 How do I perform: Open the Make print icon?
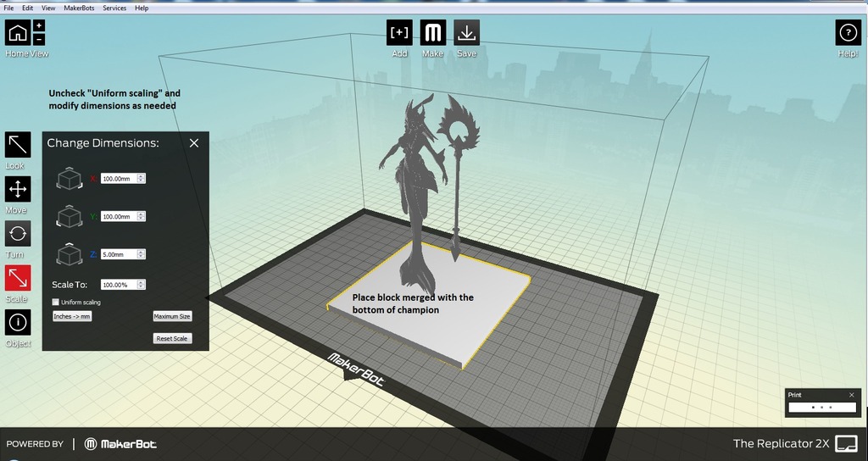pos(433,33)
